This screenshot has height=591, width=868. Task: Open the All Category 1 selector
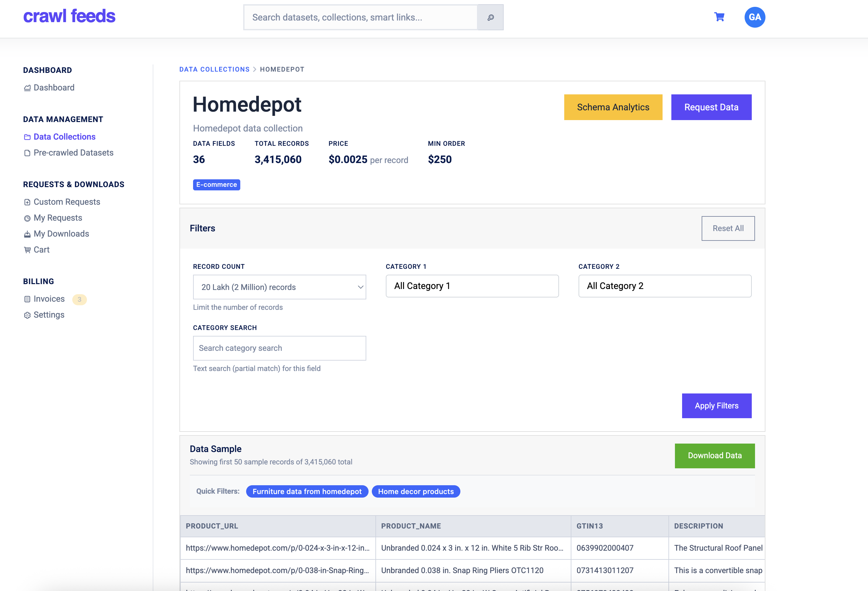coord(472,286)
